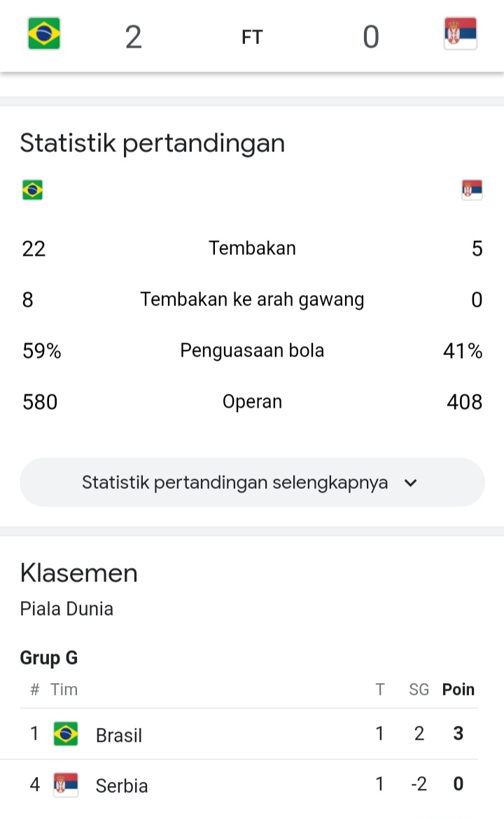This screenshot has height=819, width=504.
Task: Tap the Penguasaan bola statistic row
Action: coord(252,350)
